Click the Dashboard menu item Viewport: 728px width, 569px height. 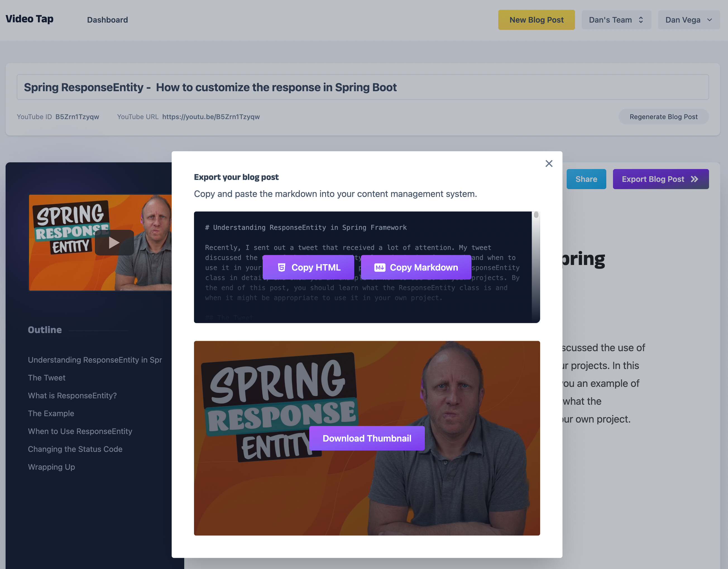tap(107, 20)
